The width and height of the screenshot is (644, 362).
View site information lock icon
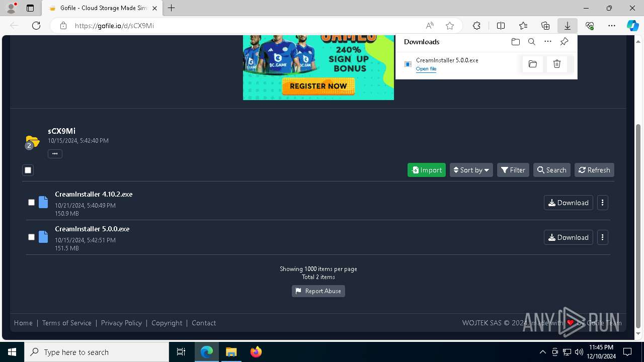point(63,26)
